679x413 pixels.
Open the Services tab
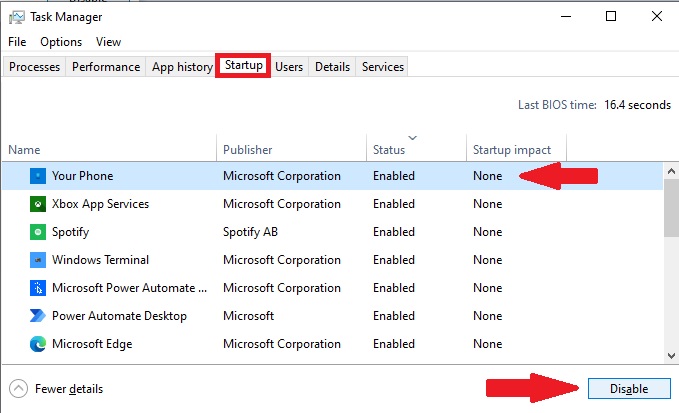(382, 67)
